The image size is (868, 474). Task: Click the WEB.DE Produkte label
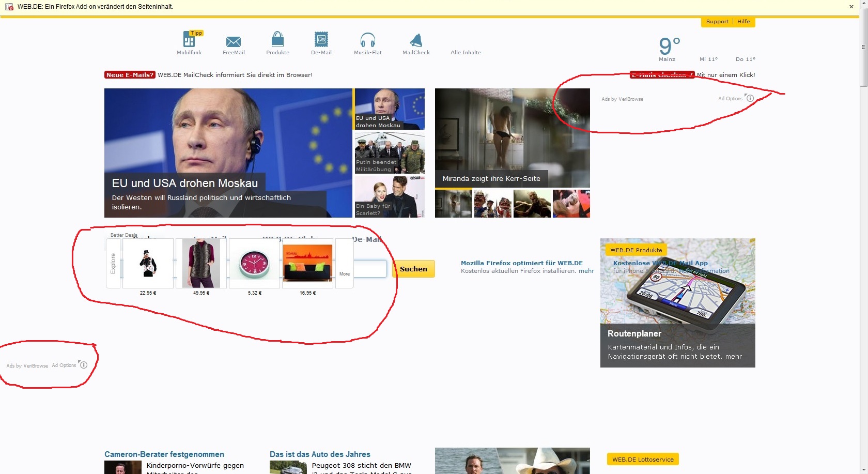(636, 250)
